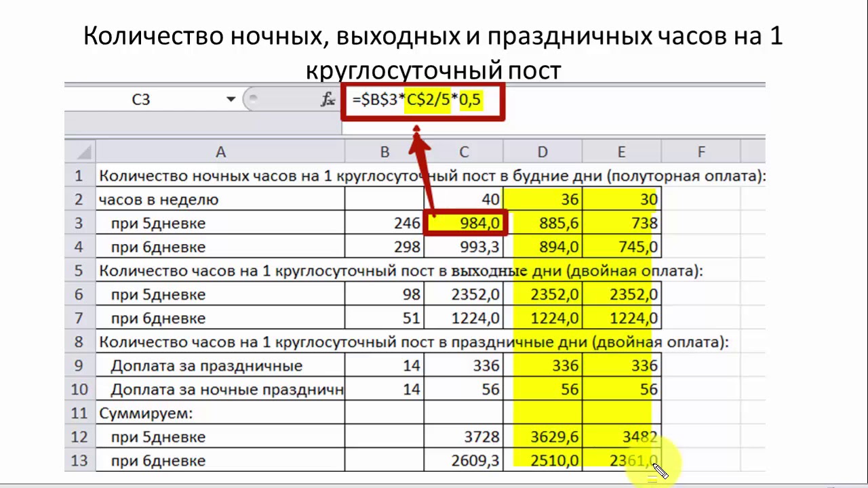Select row 8 header
This screenshot has width=868, height=488.
click(81, 342)
